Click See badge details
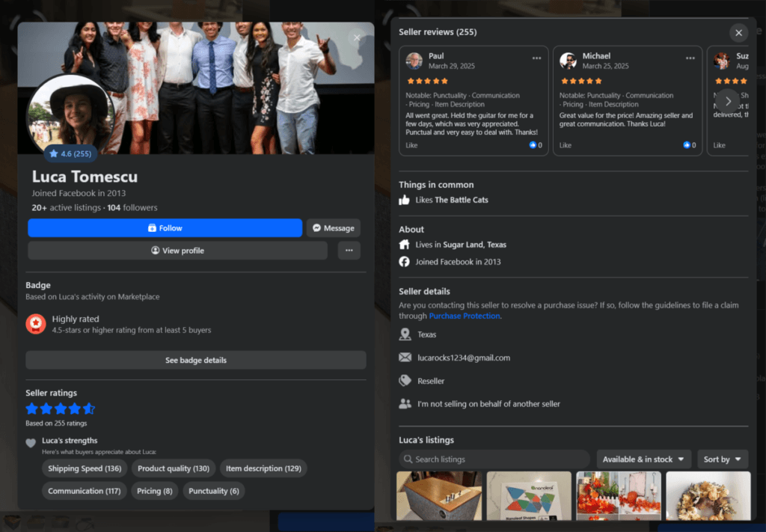The width and height of the screenshot is (766, 532). click(195, 360)
